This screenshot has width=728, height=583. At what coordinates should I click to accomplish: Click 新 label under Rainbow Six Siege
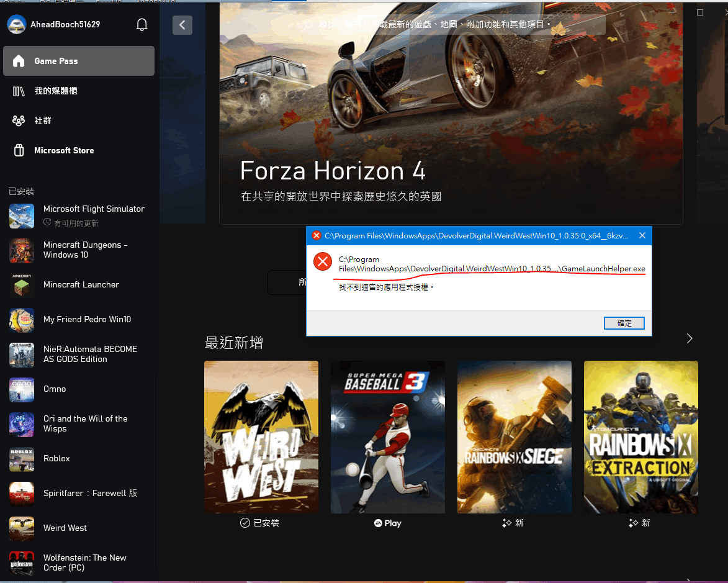click(513, 523)
